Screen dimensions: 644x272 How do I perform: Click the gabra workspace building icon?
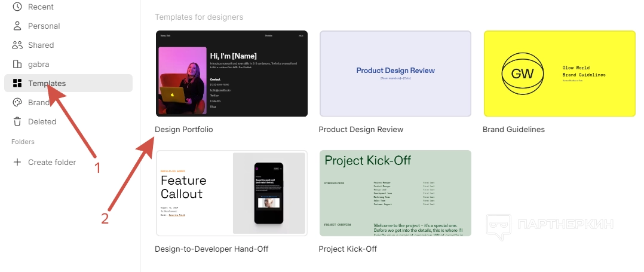[x=17, y=64]
